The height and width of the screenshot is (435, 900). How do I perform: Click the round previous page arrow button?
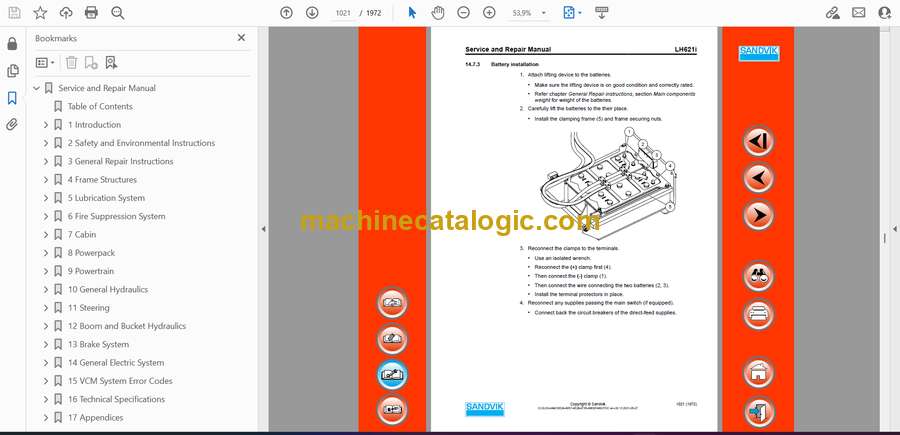coord(758,178)
